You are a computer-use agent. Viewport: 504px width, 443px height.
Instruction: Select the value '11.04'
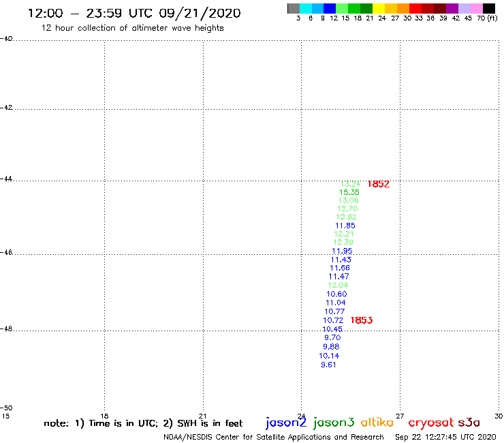(336, 303)
